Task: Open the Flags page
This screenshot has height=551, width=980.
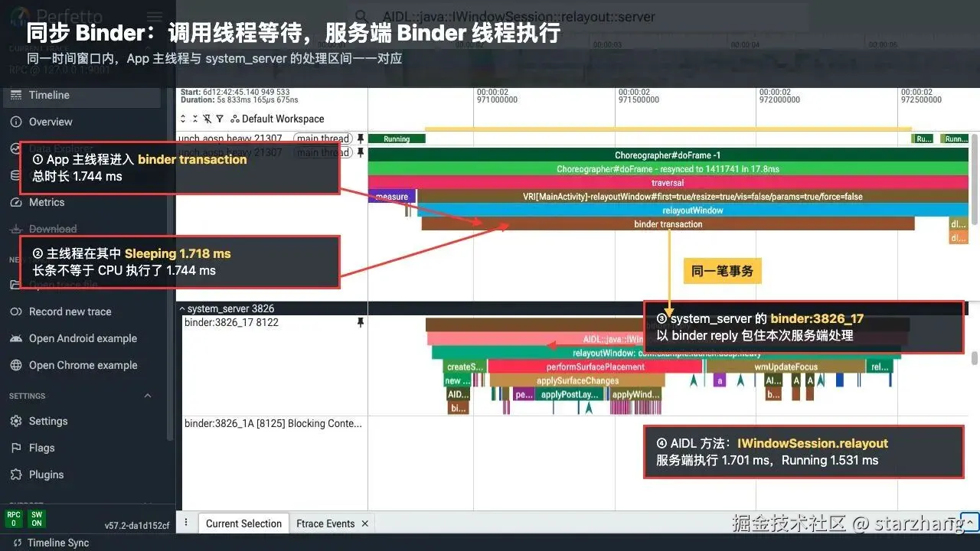Action: click(x=80, y=448)
